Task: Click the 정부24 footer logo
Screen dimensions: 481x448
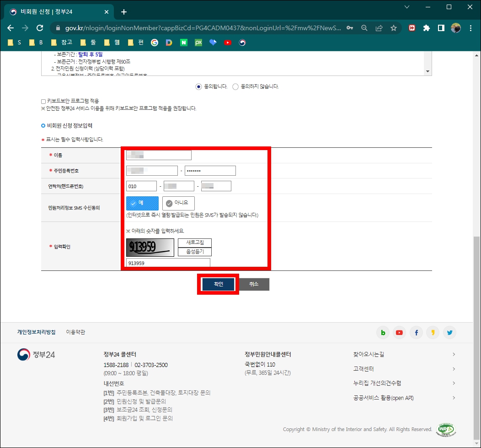Action: [x=36, y=355]
